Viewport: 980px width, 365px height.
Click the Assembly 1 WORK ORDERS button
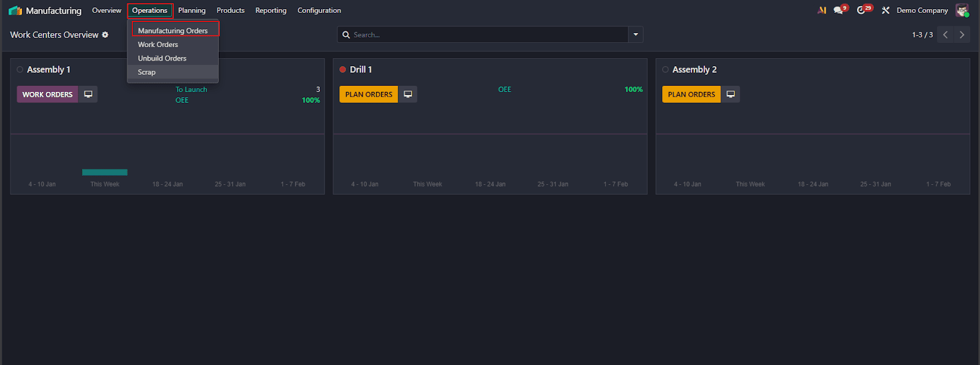[x=48, y=94]
